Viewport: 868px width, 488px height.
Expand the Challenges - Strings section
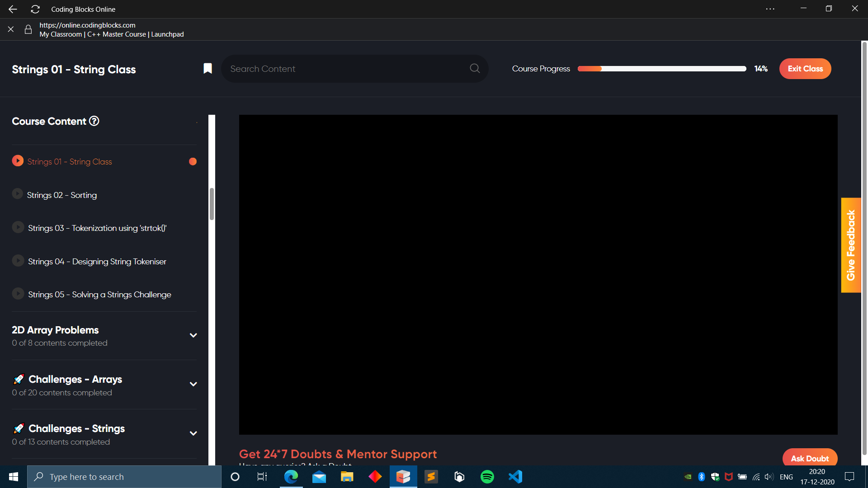pyautogui.click(x=193, y=433)
